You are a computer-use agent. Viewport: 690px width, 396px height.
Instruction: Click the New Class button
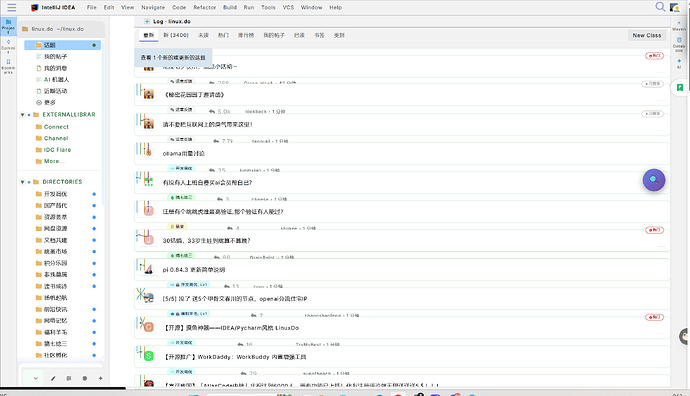click(646, 35)
